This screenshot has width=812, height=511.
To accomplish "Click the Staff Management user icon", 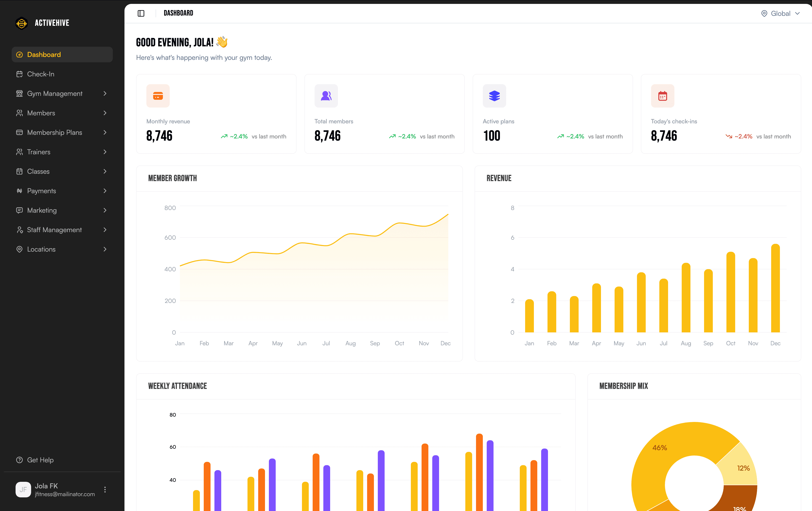I will (19, 230).
